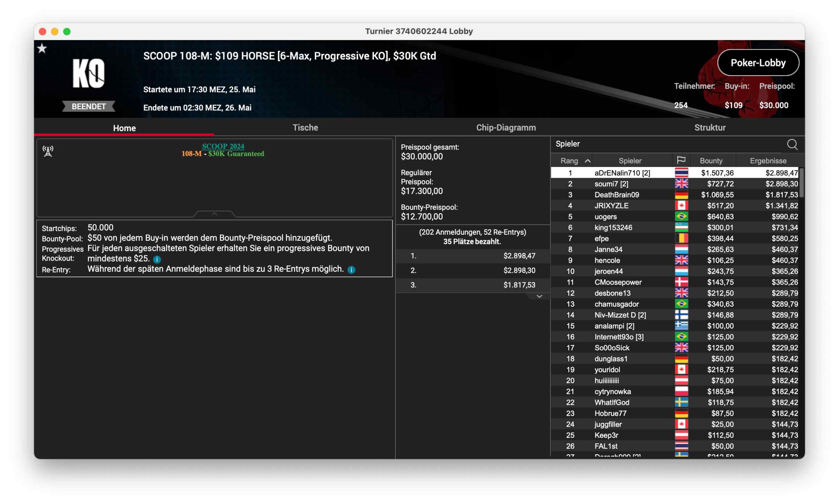839x504 pixels.
Task: Collapse the SCOOP 2024 banner panel
Action: tap(214, 214)
